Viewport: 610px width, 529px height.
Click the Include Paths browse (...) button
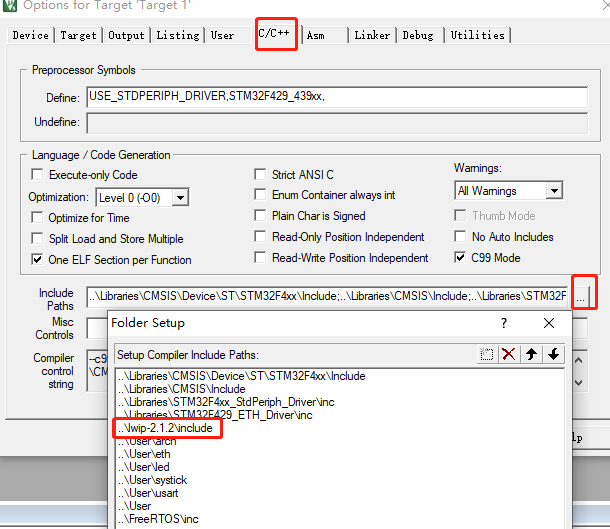click(x=581, y=297)
